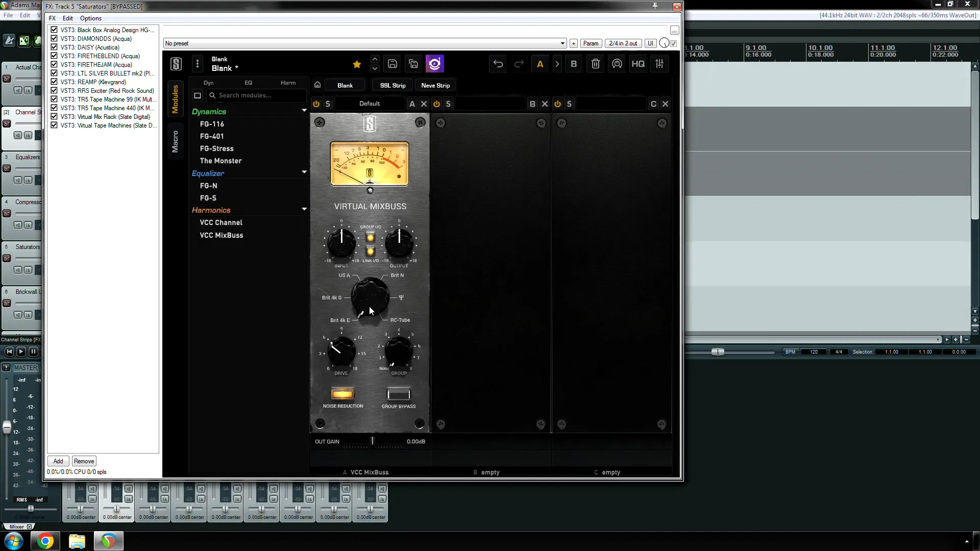Click the copy preset icon
This screenshot has height=551, width=980.
click(413, 64)
